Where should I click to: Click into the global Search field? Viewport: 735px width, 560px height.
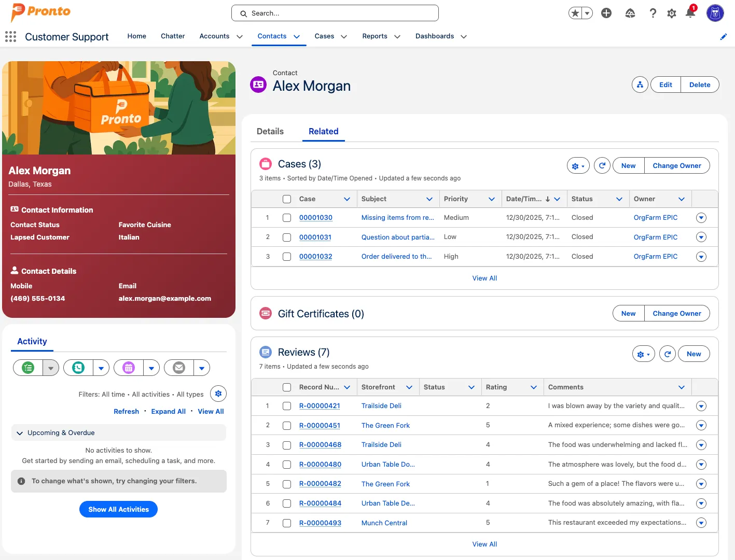(335, 13)
